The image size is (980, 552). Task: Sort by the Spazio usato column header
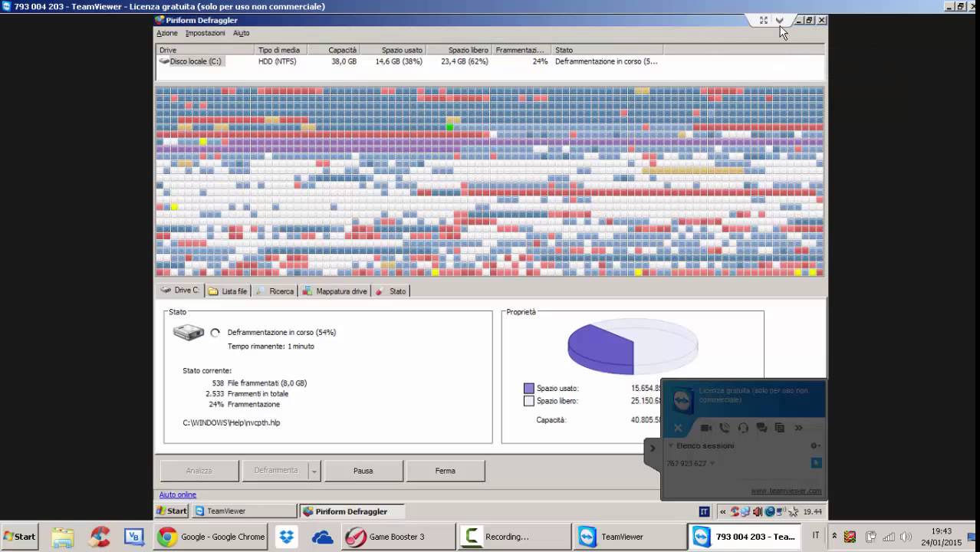click(x=393, y=50)
